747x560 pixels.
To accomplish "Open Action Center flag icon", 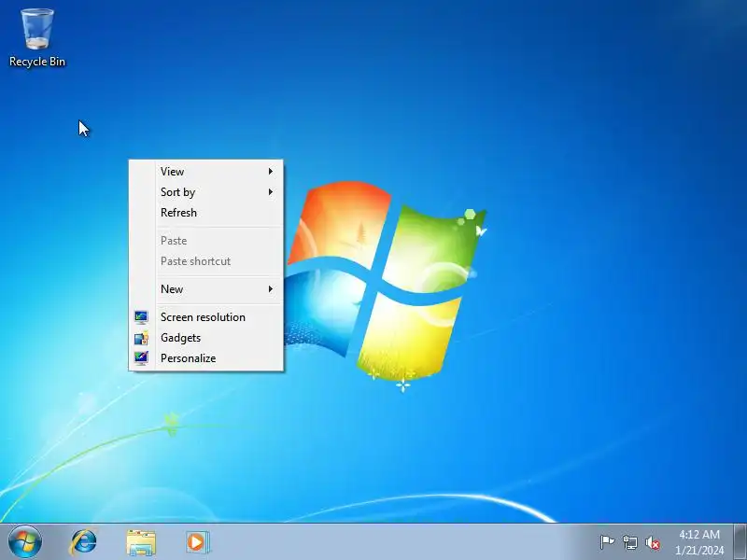I will click(607, 542).
